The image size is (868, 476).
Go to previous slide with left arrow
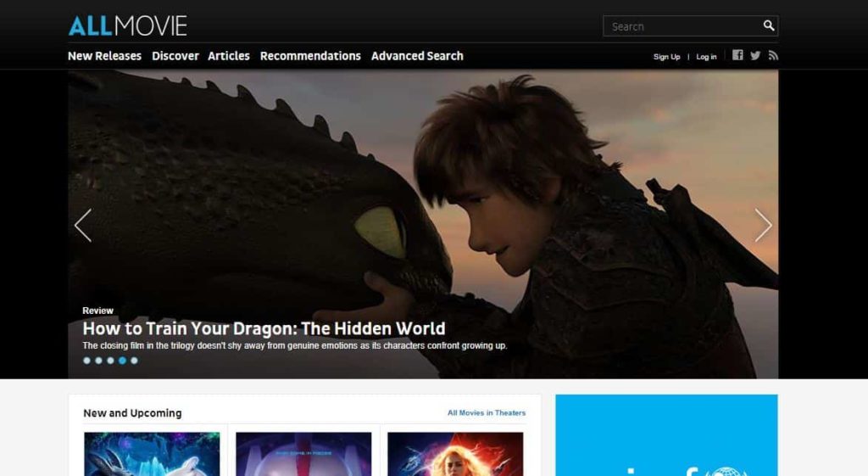(83, 225)
